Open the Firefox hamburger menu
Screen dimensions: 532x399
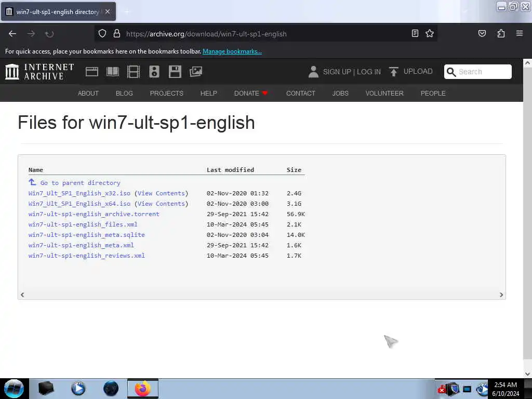coord(520,33)
